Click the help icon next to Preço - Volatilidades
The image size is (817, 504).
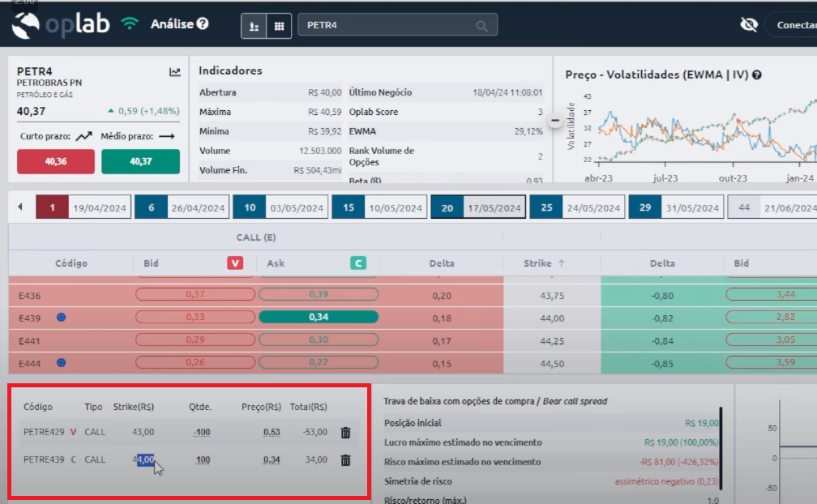point(756,75)
